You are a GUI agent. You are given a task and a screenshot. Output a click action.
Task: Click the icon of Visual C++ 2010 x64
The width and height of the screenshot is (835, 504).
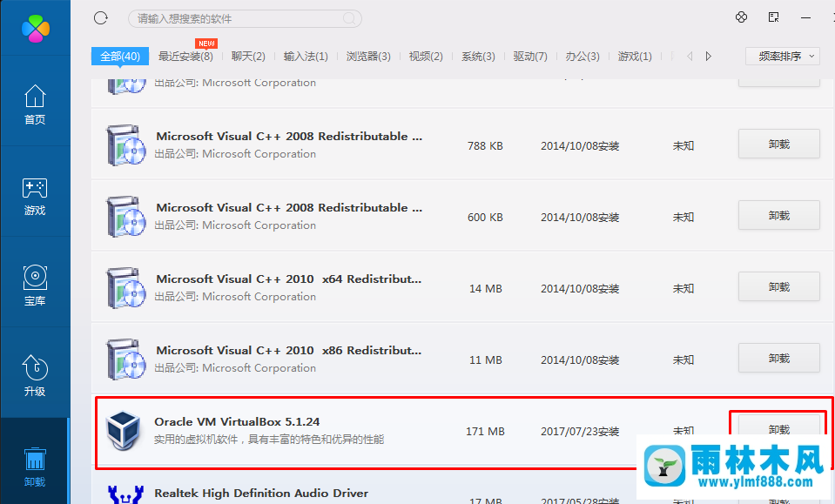(125, 288)
